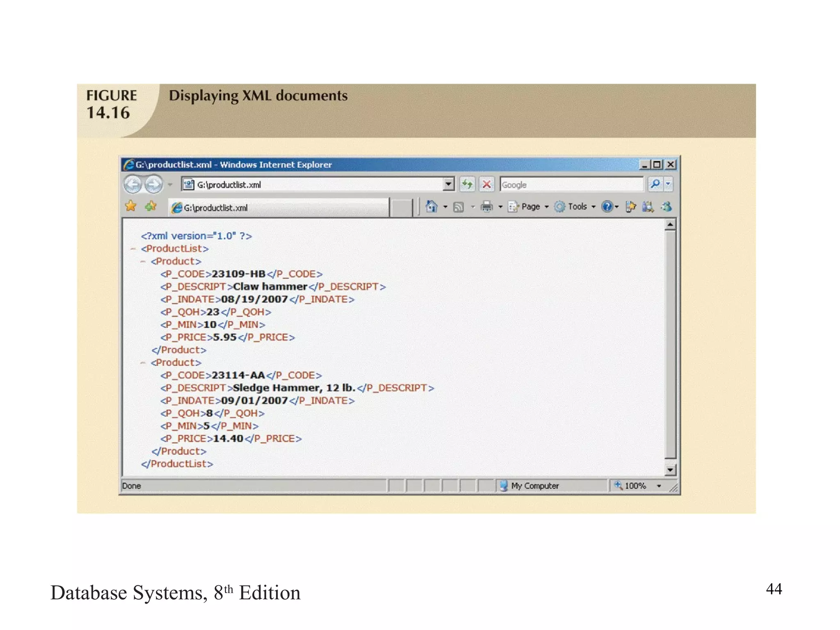Click the Print icon

point(486,206)
